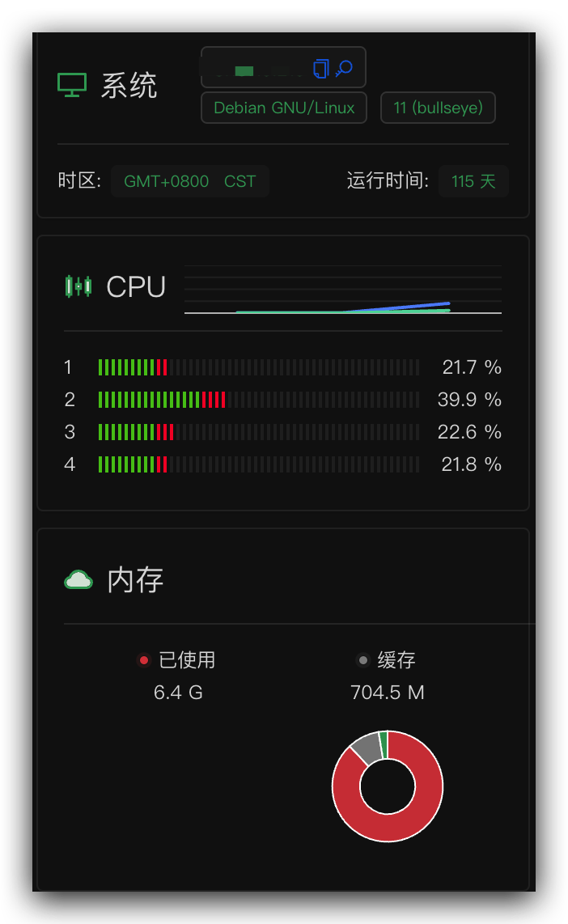Click the CPU load history line chart
The width and height of the screenshot is (568, 924).
[343, 290]
